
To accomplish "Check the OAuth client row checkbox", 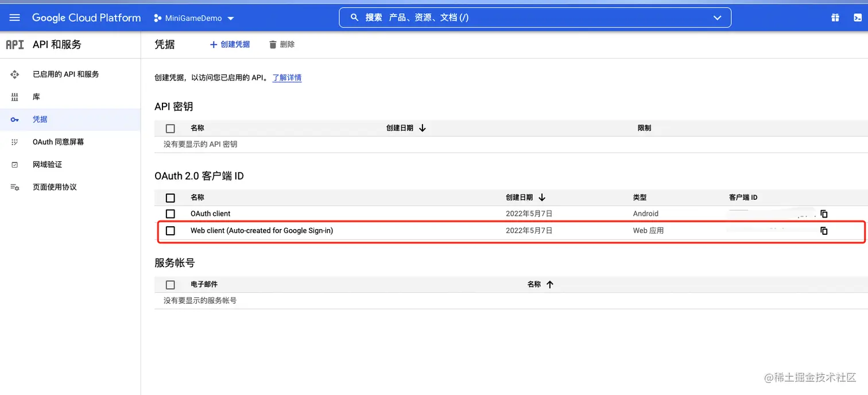I will [170, 214].
